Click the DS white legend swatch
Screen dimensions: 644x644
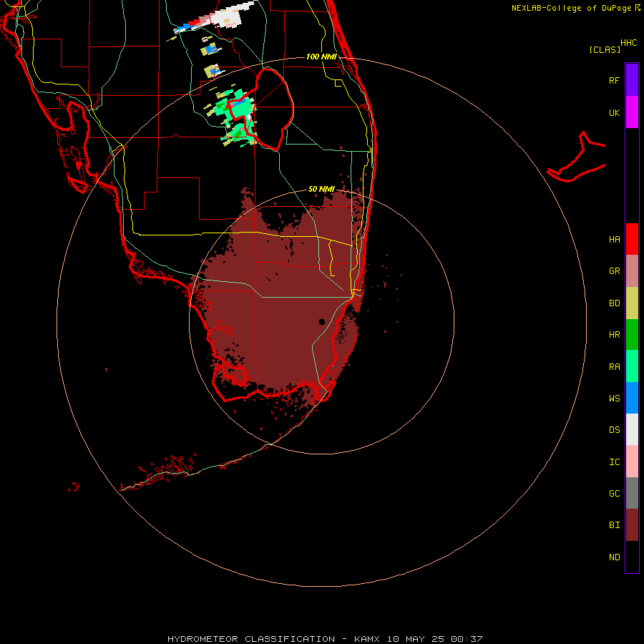tap(632, 429)
